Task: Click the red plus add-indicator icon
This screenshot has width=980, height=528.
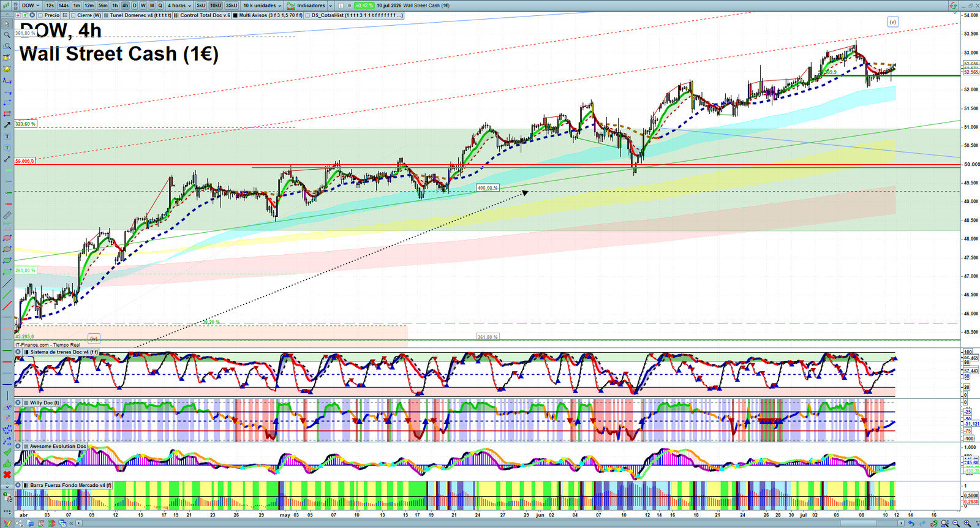Action: (x=18, y=15)
